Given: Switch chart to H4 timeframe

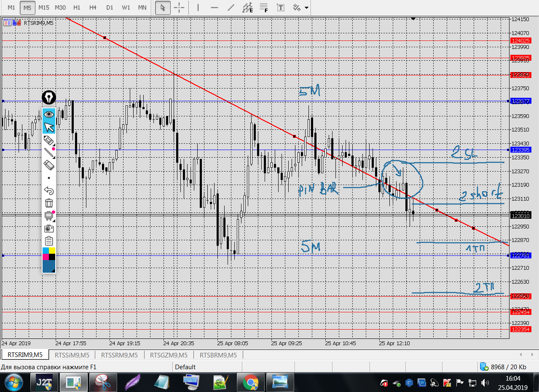Looking at the screenshot, I should [93, 8].
